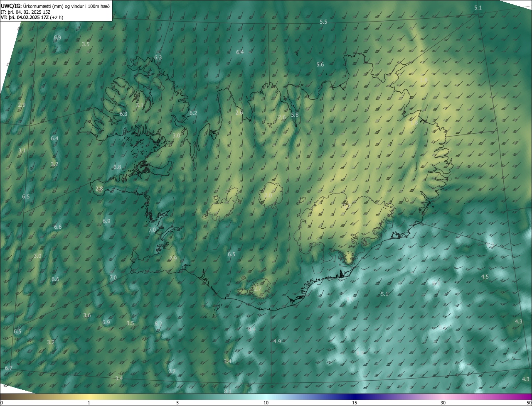
Task: Select the 5.6 value label
Action: point(320,64)
